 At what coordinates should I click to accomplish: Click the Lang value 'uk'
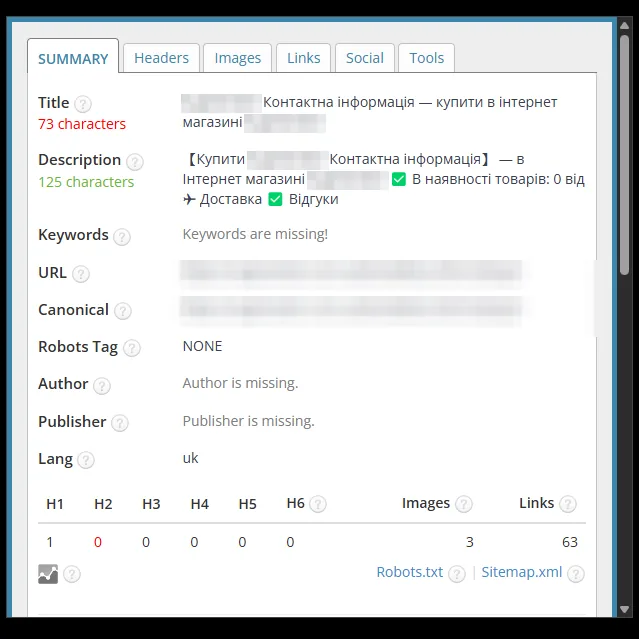coord(190,458)
